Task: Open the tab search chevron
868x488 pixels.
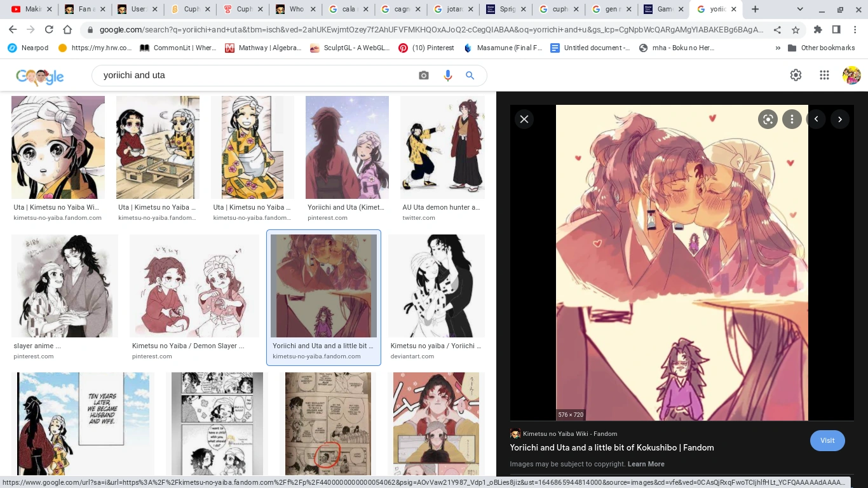Action: (799, 9)
